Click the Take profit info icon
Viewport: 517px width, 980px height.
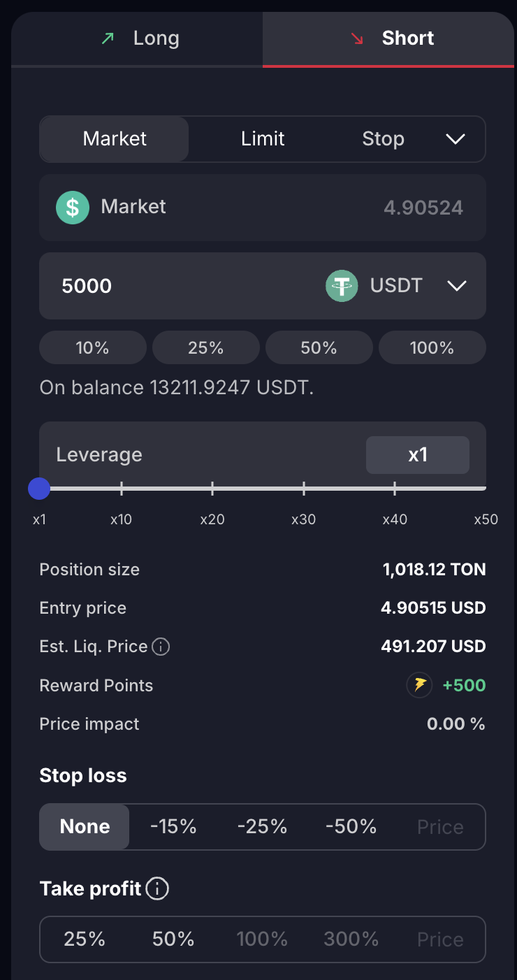158,889
